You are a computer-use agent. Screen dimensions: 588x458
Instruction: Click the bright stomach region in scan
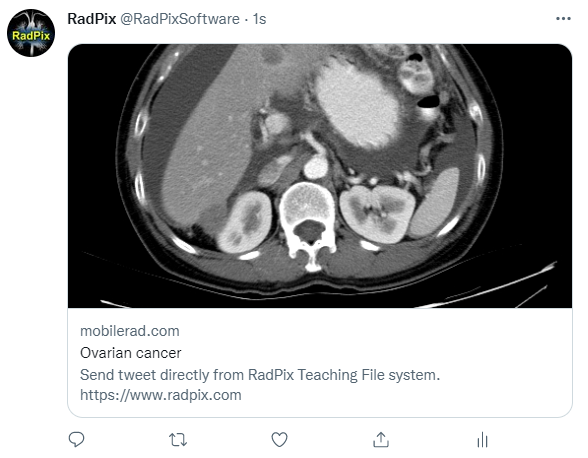356,103
